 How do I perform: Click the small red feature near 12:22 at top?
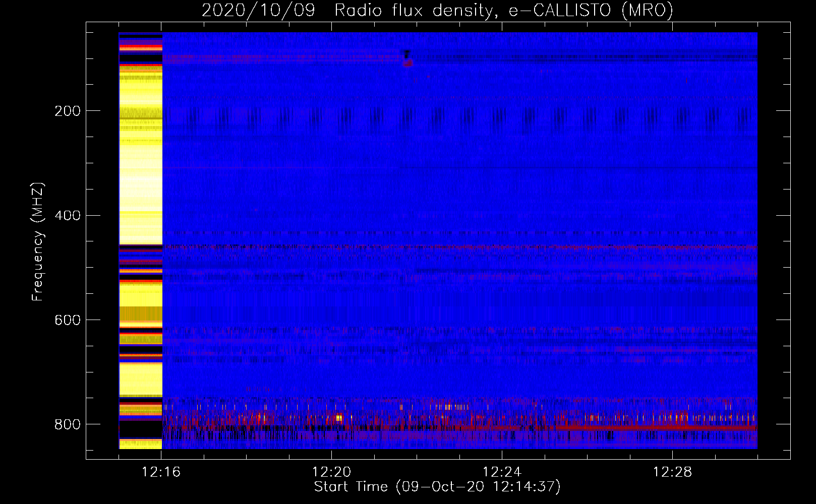click(x=407, y=63)
